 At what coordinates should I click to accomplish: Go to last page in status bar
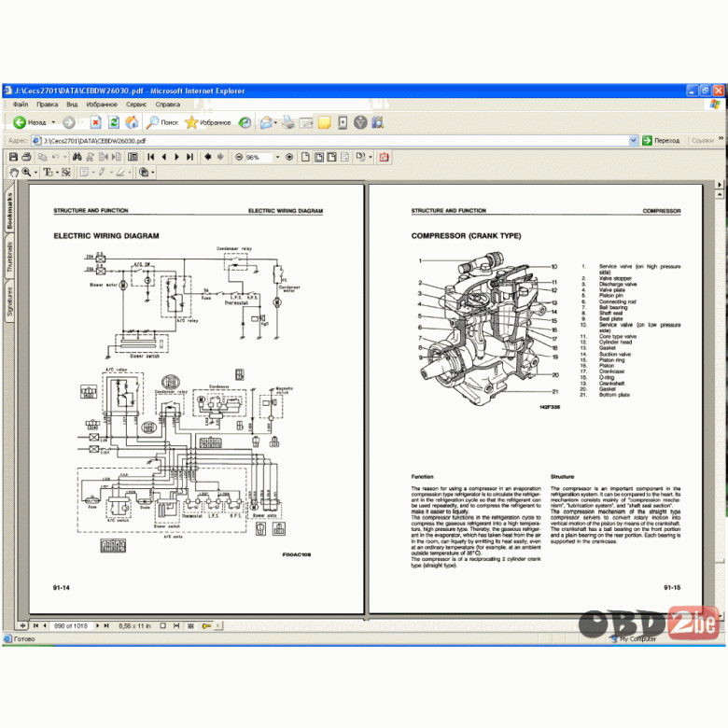(x=106, y=626)
